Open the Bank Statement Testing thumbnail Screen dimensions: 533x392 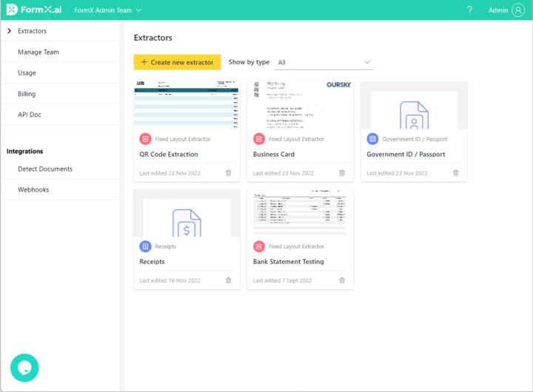click(x=300, y=212)
